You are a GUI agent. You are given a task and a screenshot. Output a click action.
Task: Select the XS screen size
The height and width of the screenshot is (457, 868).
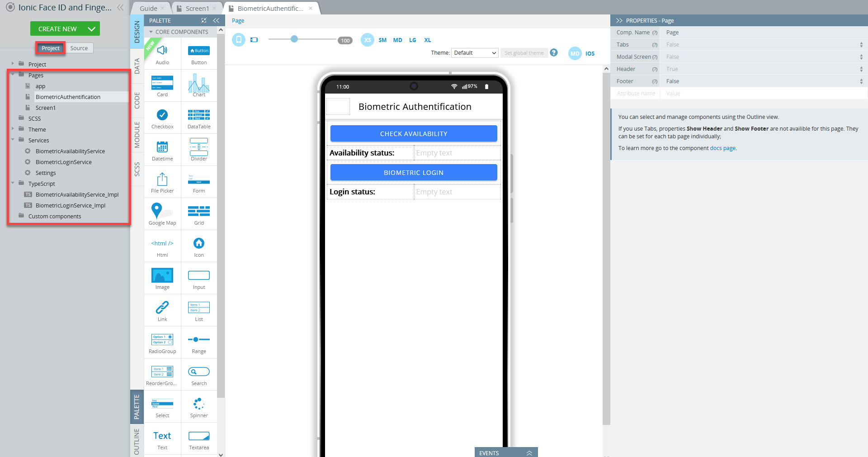tap(368, 40)
